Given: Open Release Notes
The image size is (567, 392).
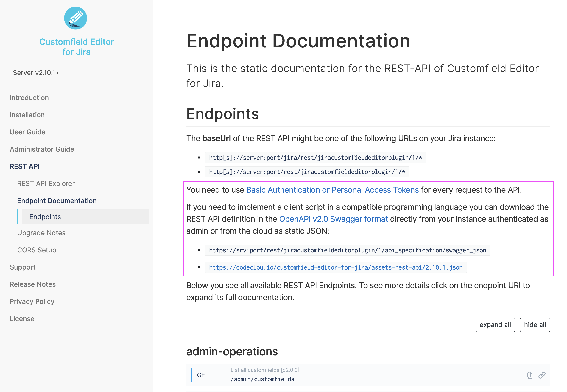Looking at the screenshot, I should [x=33, y=284].
